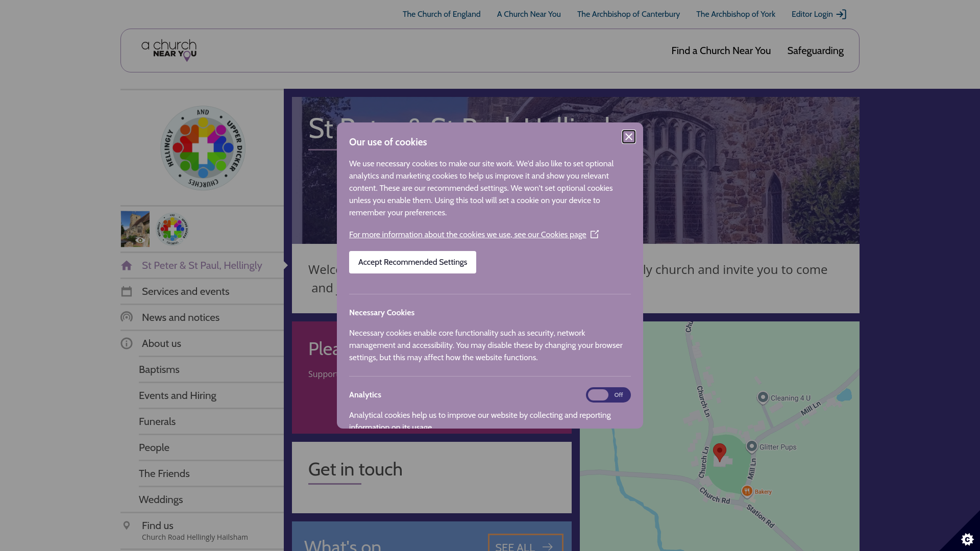
Task: Click the Cleaning 4 U map marker
Action: click(x=763, y=398)
